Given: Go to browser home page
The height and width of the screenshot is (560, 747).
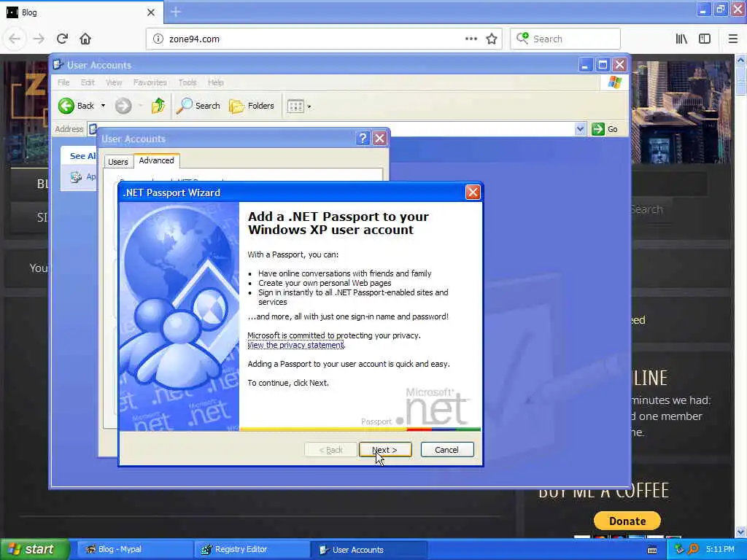Looking at the screenshot, I should click(85, 39).
